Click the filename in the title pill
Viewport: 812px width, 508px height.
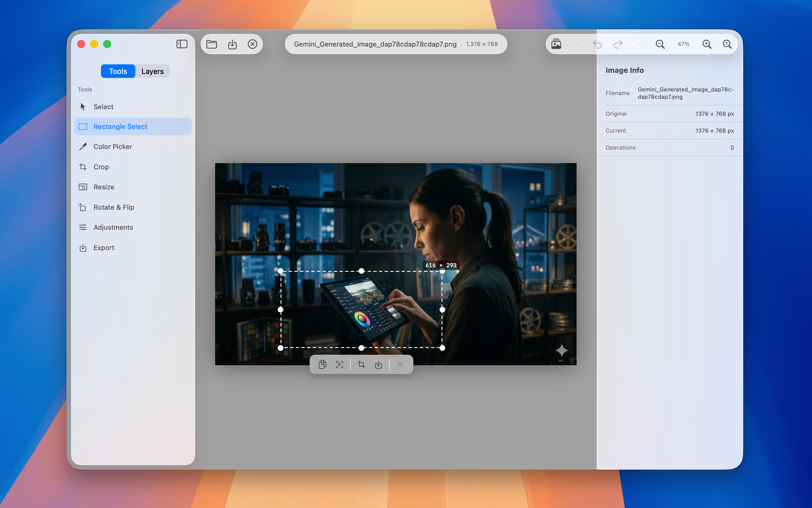click(375, 44)
